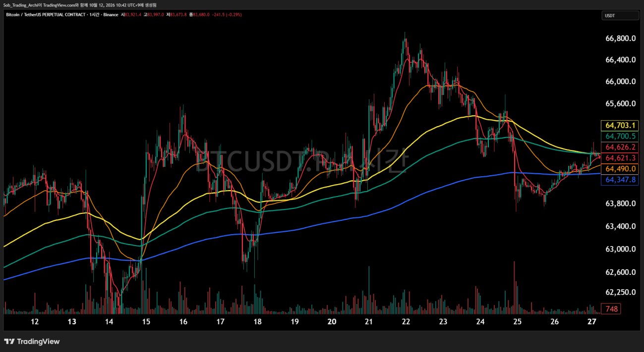This screenshot has height=352, width=644.
Task: Click the 63,400.0 price axis level
Action: pos(621,226)
